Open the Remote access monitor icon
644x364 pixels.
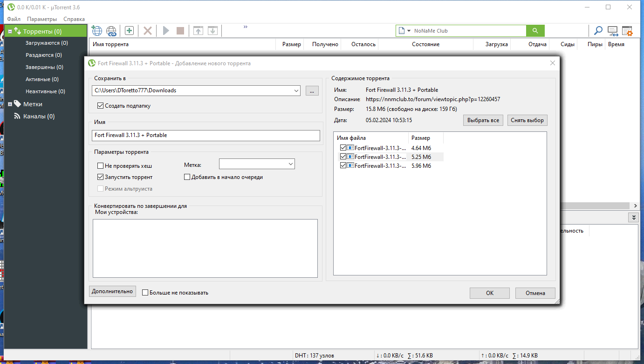(613, 31)
